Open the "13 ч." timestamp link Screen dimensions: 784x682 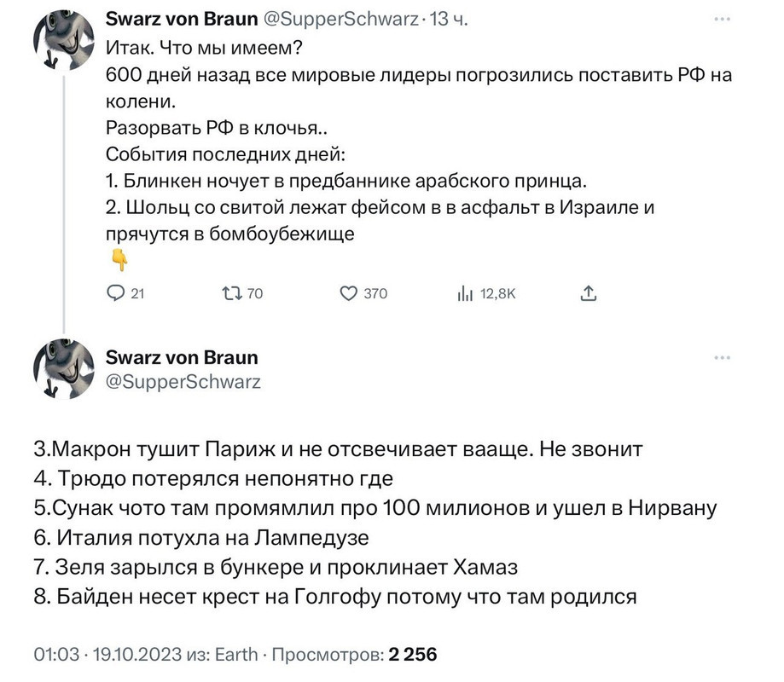[x=448, y=18]
